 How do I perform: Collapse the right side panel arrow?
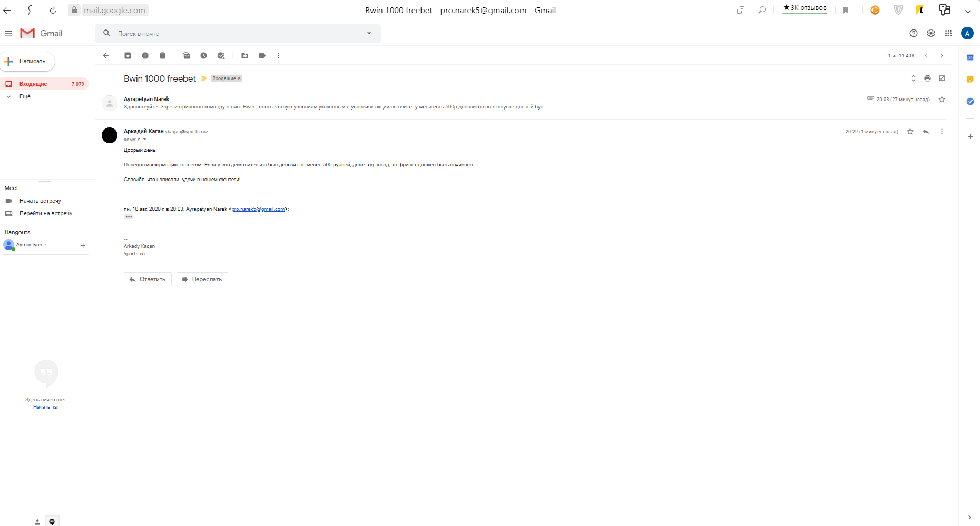(x=969, y=518)
